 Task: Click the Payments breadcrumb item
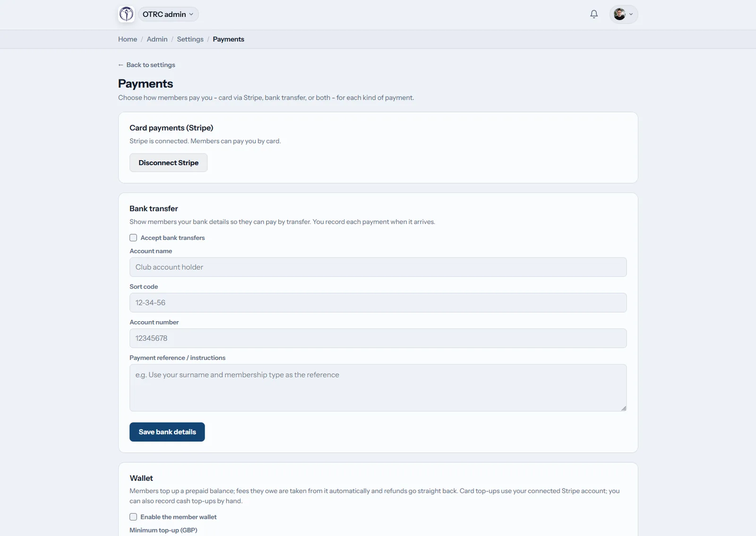tap(228, 39)
